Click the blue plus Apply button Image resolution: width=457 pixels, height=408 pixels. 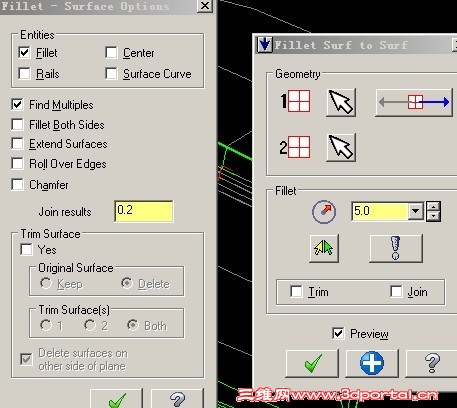[372, 363]
